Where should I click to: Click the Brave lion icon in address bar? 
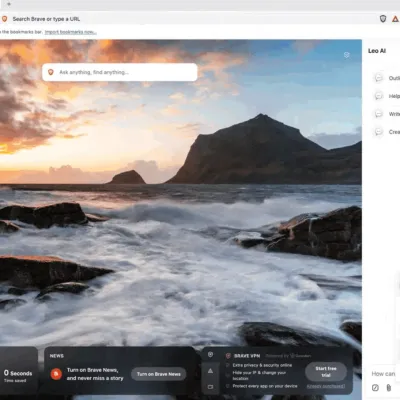click(4, 19)
